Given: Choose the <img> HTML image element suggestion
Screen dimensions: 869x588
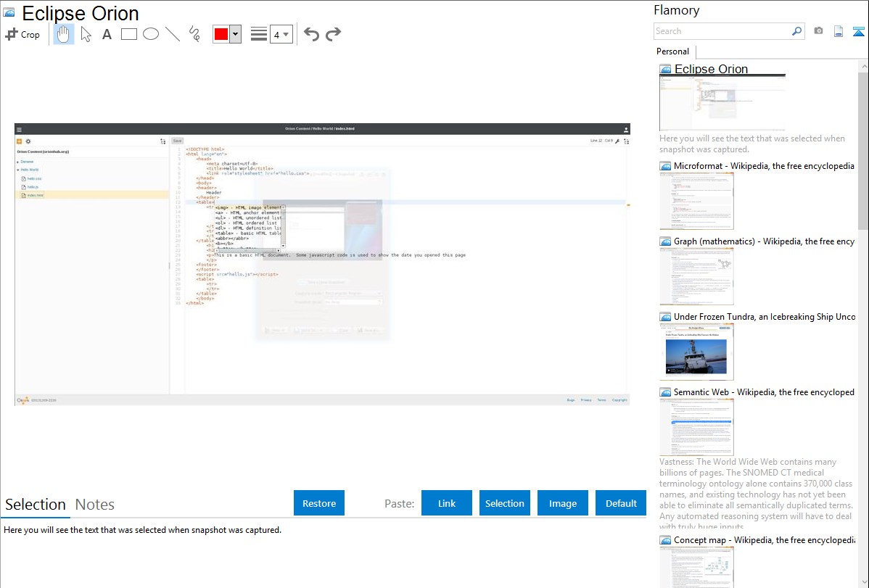Looking at the screenshot, I should click(248, 208).
